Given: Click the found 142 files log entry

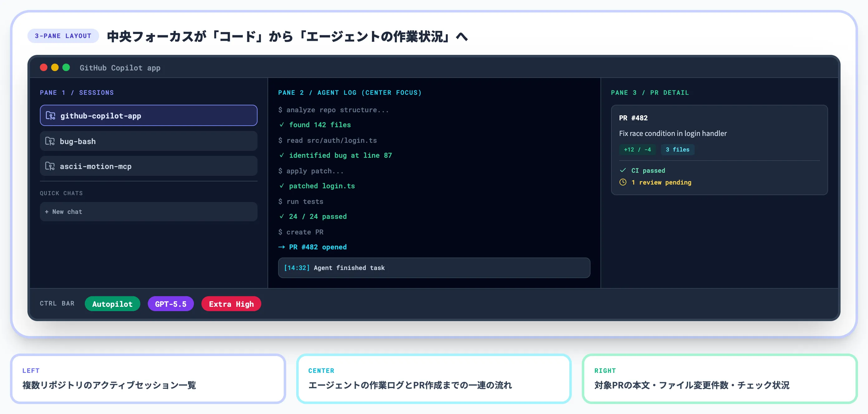Looking at the screenshot, I should (x=320, y=125).
